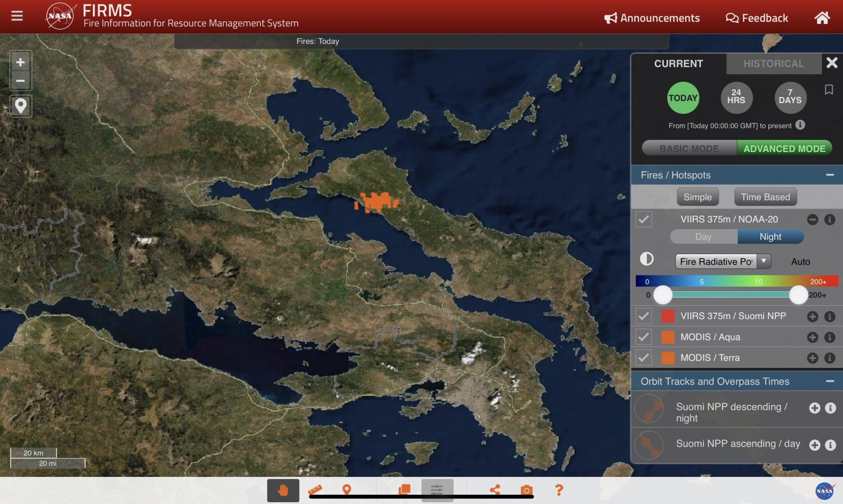843x504 pixels.
Task: Zoom out on the map
Action: (21, 81)
